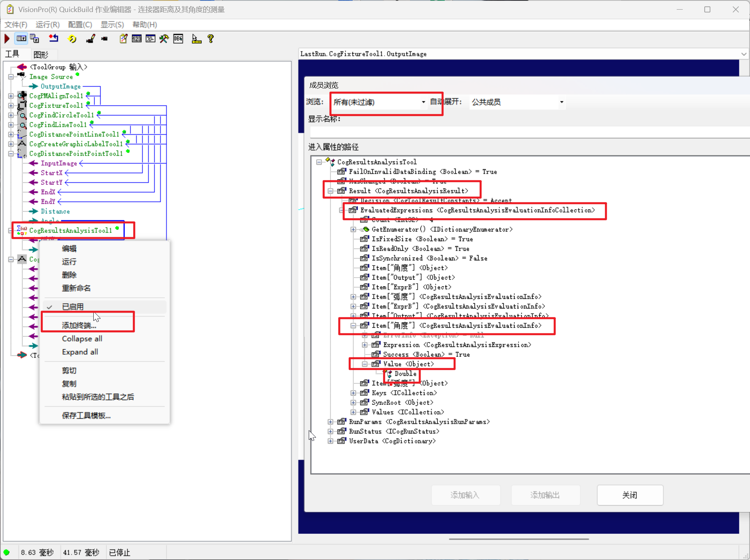Viewport: 750px width, 560px height.
Task: Open the 显示(S) menu
Action: click(112, 24)
